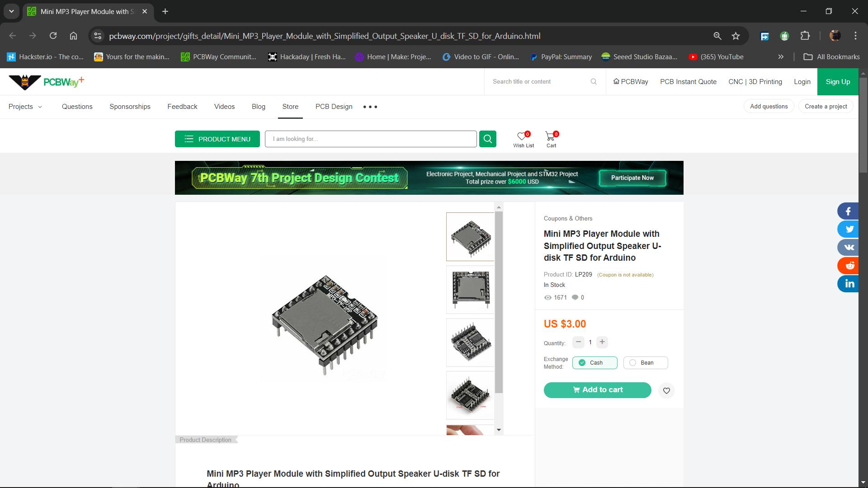Reload the page
The width and height of the screenshot is (868, 488).
point(53,36)
